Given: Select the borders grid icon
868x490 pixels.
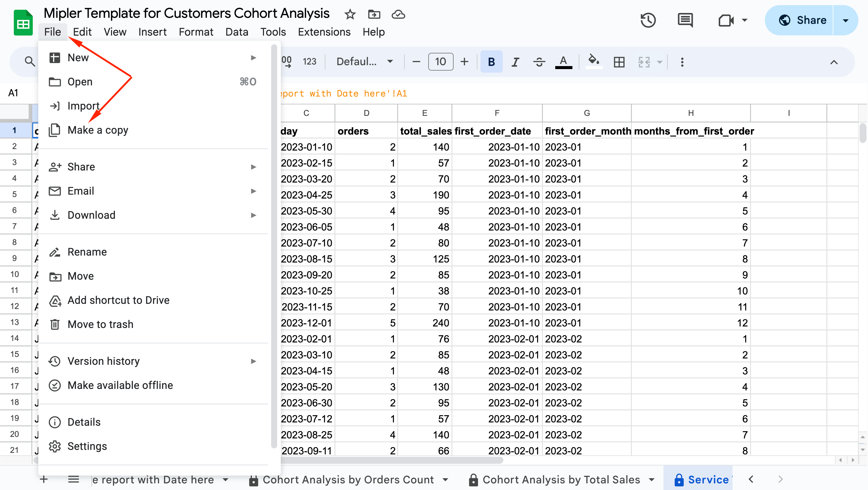Looking at the screenshot, I should [x=619, y=62].
